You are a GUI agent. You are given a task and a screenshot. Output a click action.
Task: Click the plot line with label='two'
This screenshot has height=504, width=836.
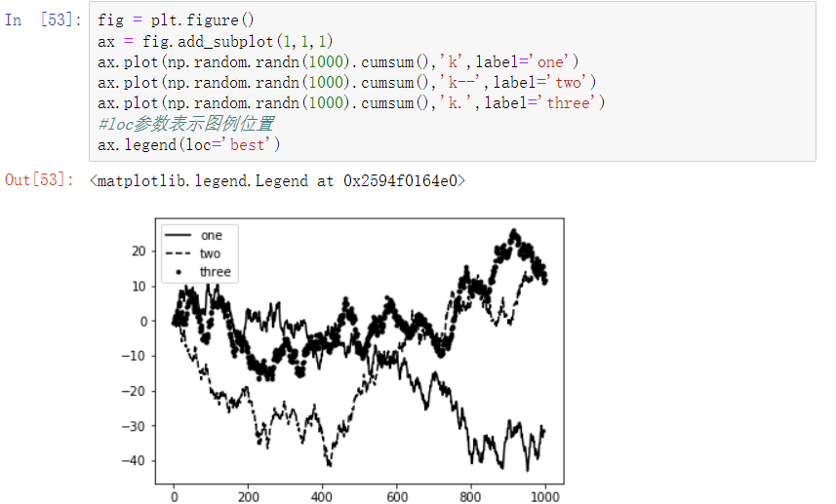[346, 83]
